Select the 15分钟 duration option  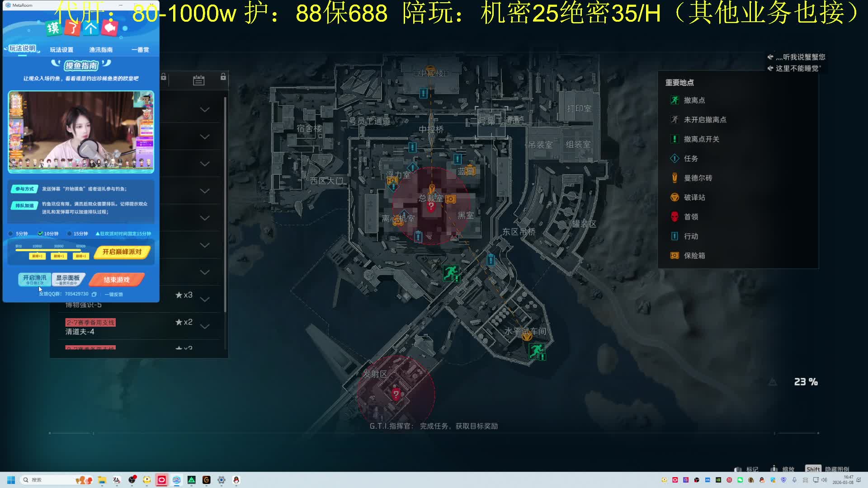click(x=70, y=234)
